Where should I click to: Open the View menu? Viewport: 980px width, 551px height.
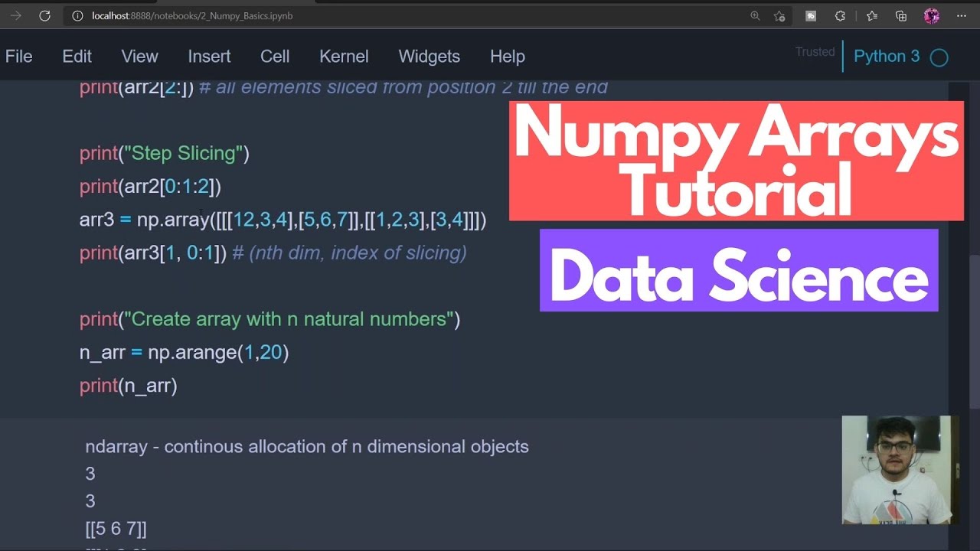pos(139,57)
